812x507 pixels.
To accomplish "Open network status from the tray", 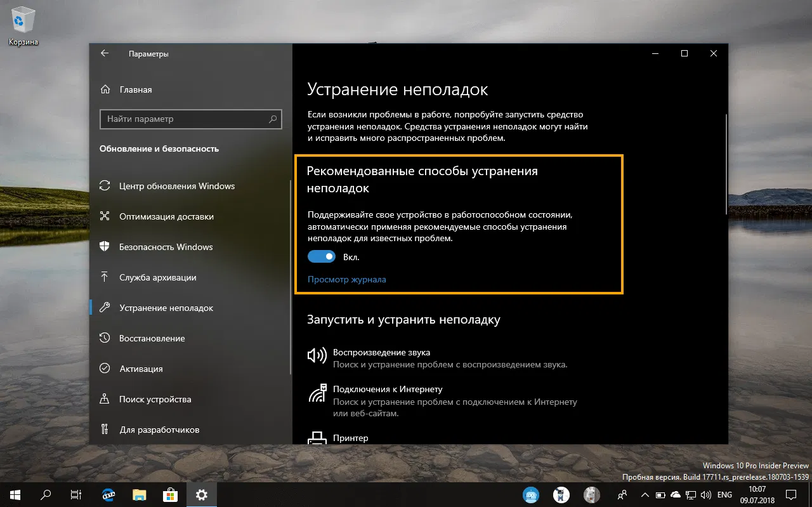I will pyautogui.click(x=691, y=494).
